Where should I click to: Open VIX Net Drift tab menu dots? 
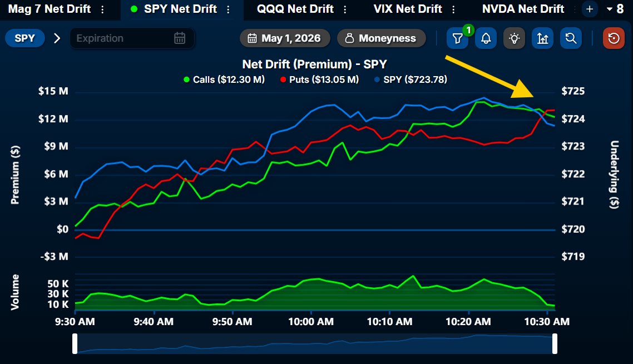point(453,9)
